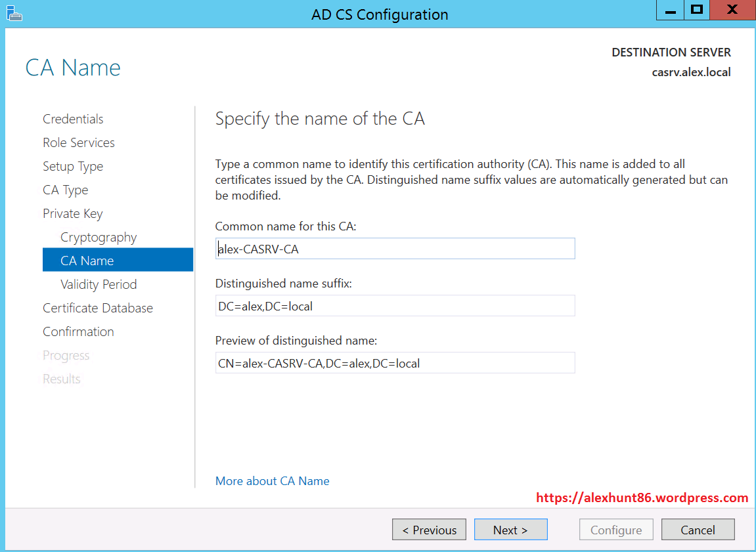Jump to the Validity Period step
The width and height of the screenshot is (756, 552).
[x=99, y=284]
